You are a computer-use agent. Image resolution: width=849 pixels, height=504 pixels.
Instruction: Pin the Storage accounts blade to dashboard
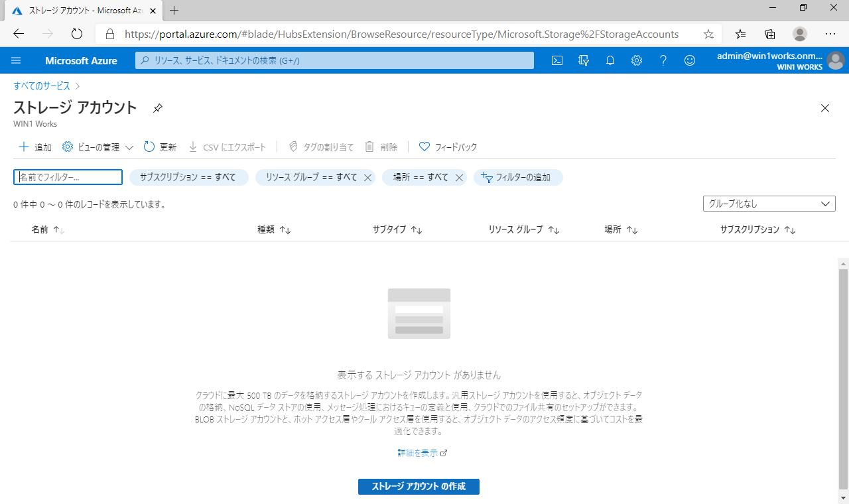coord(158,108)
